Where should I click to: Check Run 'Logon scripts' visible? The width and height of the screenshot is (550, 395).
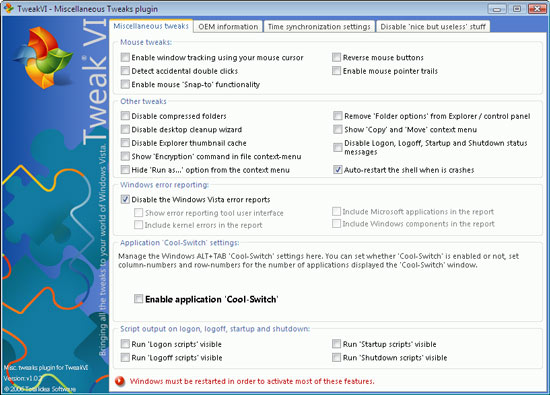pos(125,344)
